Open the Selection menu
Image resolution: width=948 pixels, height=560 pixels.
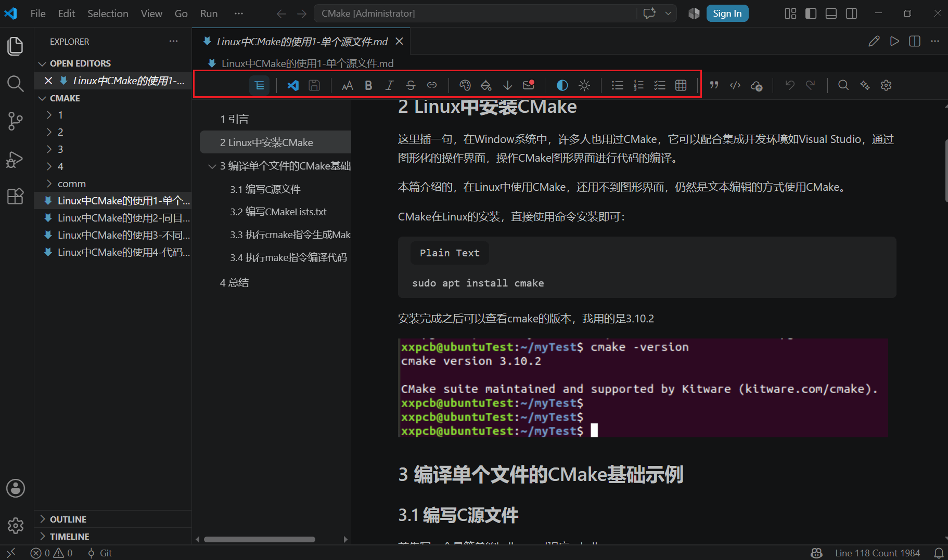point(108,14)
